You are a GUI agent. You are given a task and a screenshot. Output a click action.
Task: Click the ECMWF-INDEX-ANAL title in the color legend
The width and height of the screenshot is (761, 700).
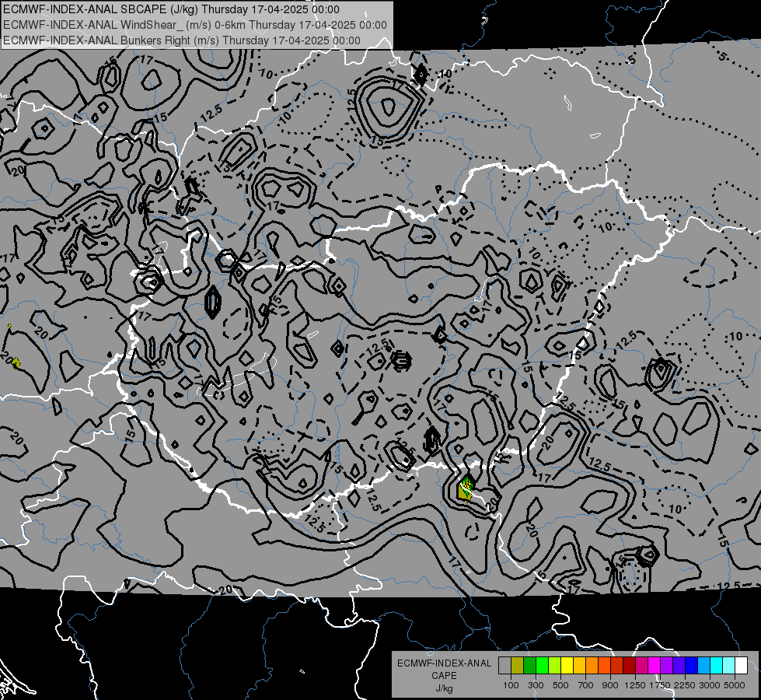tap(444, 663)
